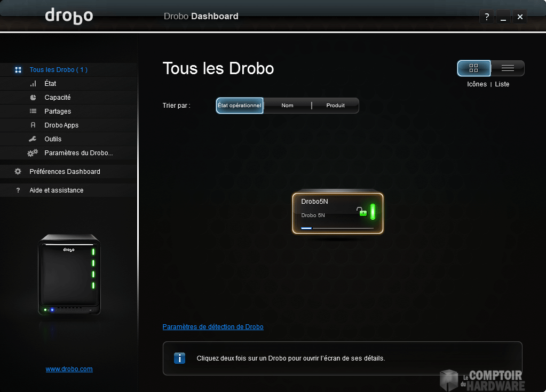The width and height of the screenshot is (546, 392).
Task: Select the Capacité sidebar entry
Action: pos(58,98)
